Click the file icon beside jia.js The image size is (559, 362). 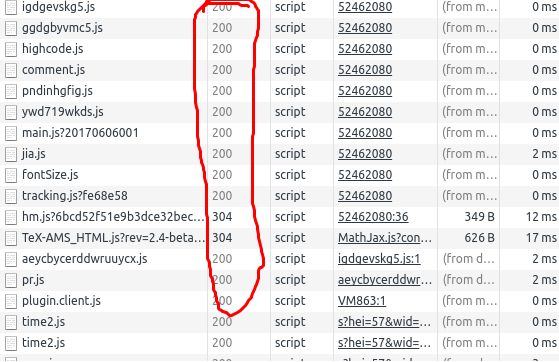click(11, 154)
